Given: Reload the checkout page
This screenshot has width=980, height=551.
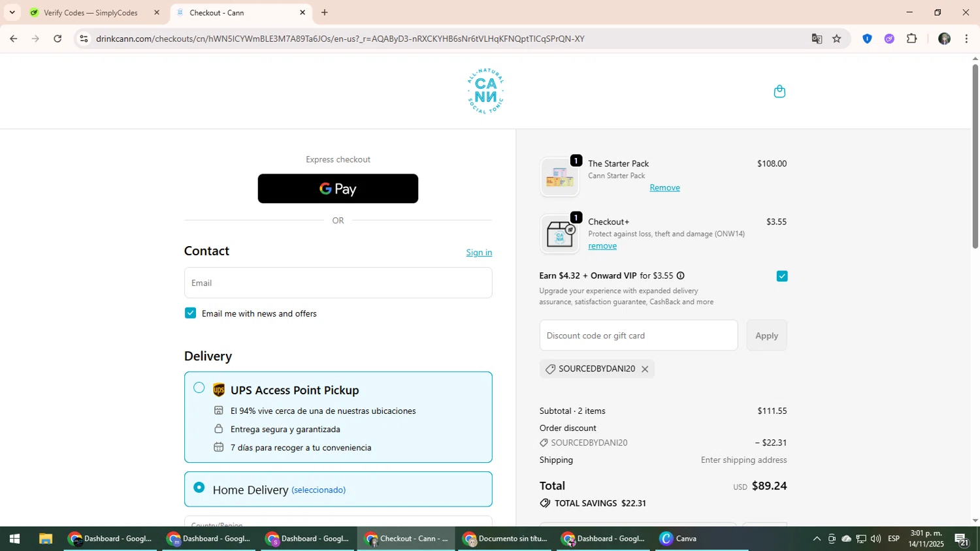Looking at the screenshot, I should (x=57, y=39).
